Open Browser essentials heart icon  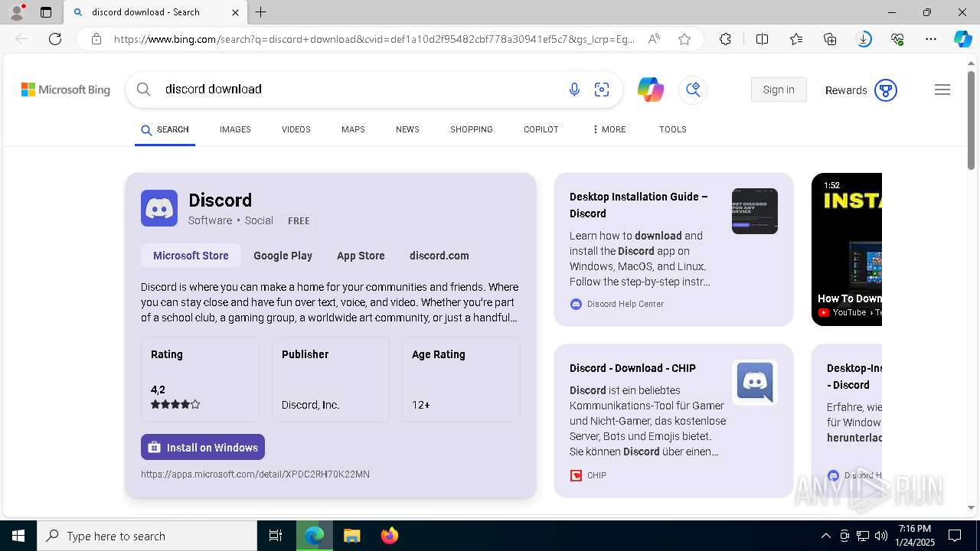coord(897,39)
